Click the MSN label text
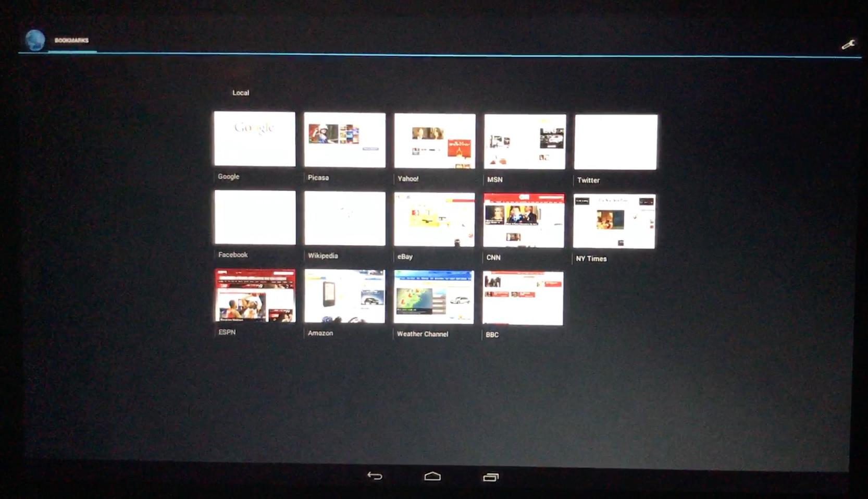Image resolution: width=868 pixels, height=499 pixels. (x=495, y=179)
